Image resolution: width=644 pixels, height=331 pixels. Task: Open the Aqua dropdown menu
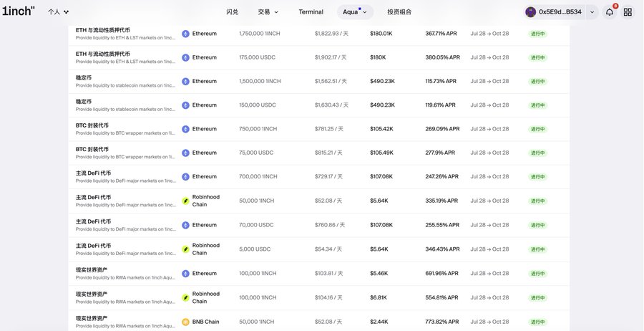coord(355,12)
